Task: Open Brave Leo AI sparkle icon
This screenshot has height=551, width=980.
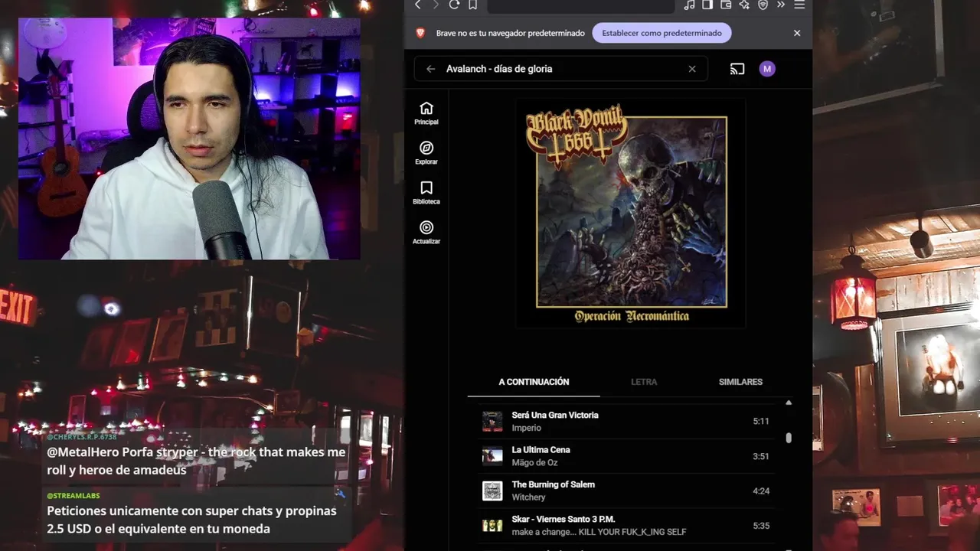Action: (x=744, y=5)
